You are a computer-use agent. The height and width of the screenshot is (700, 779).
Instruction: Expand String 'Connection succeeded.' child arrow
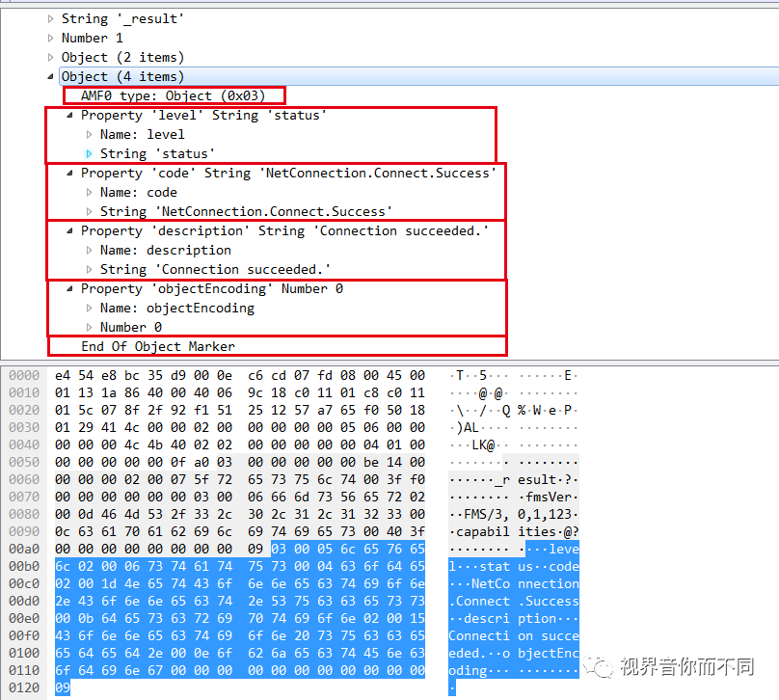[89, 270]
